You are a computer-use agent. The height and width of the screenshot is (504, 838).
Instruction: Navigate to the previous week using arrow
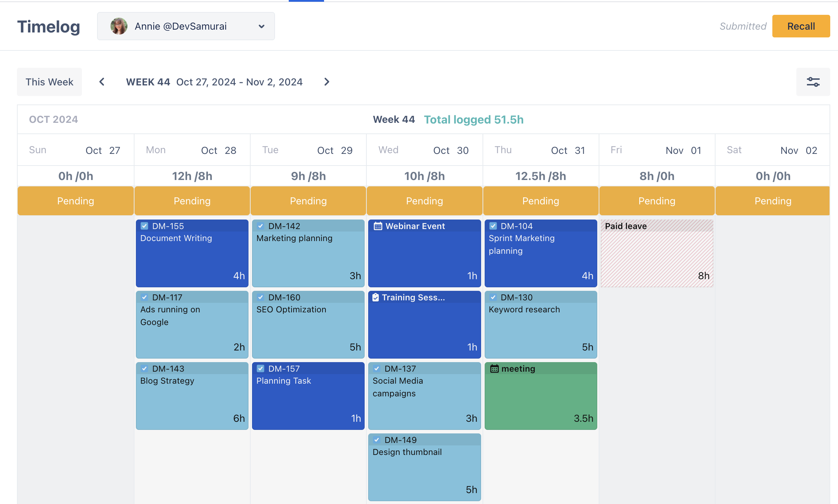tap(102, 82)
